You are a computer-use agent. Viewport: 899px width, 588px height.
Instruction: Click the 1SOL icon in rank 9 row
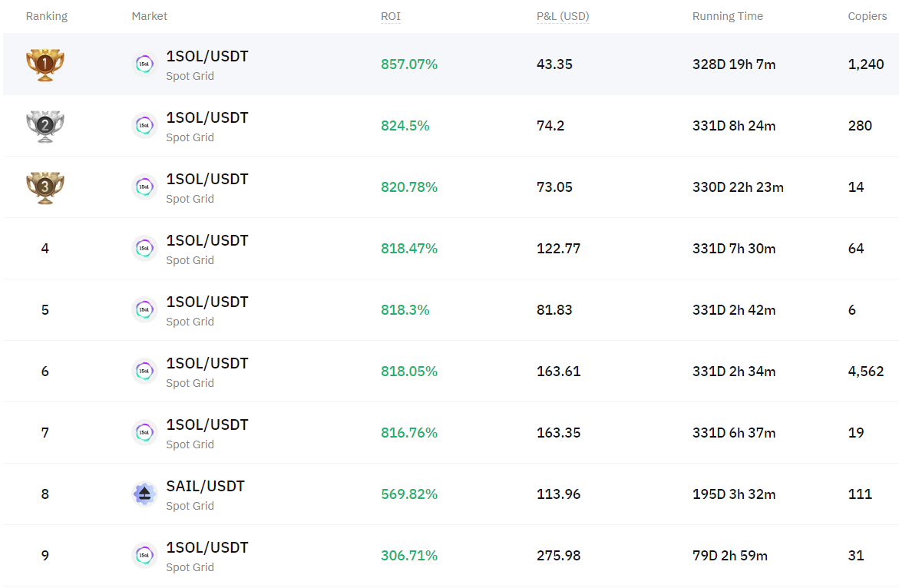[x=144, y=555]
